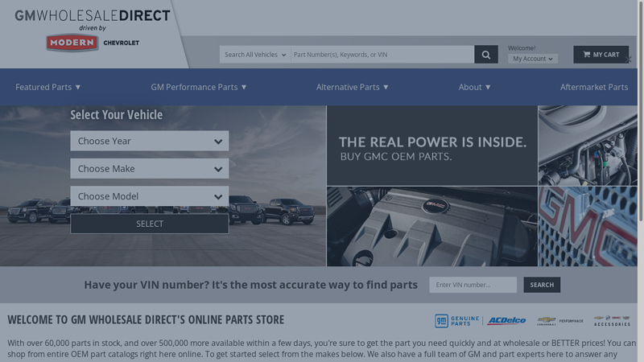Open the About menu
Screen dimensions: 644x362
click(x=474, y=87)
